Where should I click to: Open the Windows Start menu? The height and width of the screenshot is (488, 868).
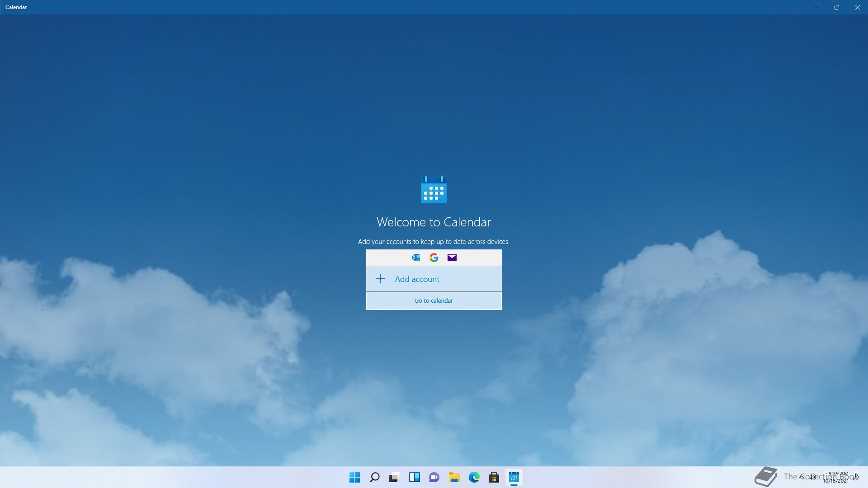pos(355,477)
